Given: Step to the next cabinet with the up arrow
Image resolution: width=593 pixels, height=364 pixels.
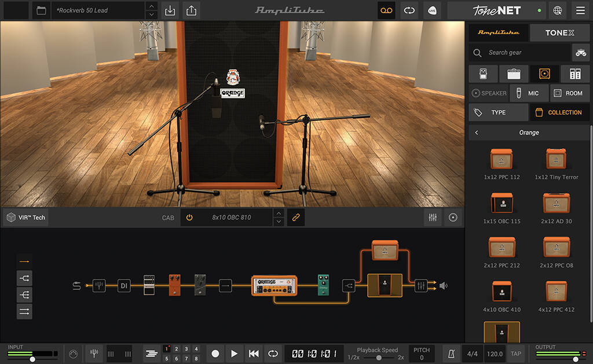Looking at the screenshot, I should click(279, 214).
